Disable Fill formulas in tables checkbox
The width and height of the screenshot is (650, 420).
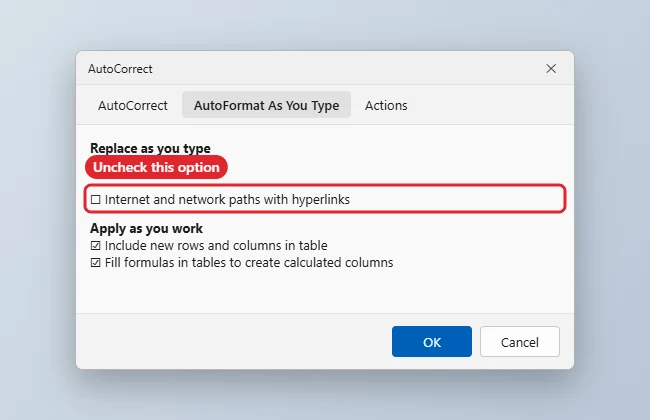tap(96, 263)
